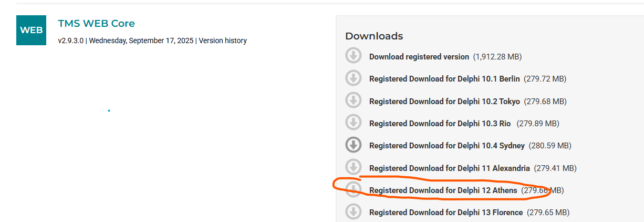The width and height of the screenshot is (644, 222).
Task: Click download icon beside Delphi 10.1 Berlin
Action: click(354, 78)
